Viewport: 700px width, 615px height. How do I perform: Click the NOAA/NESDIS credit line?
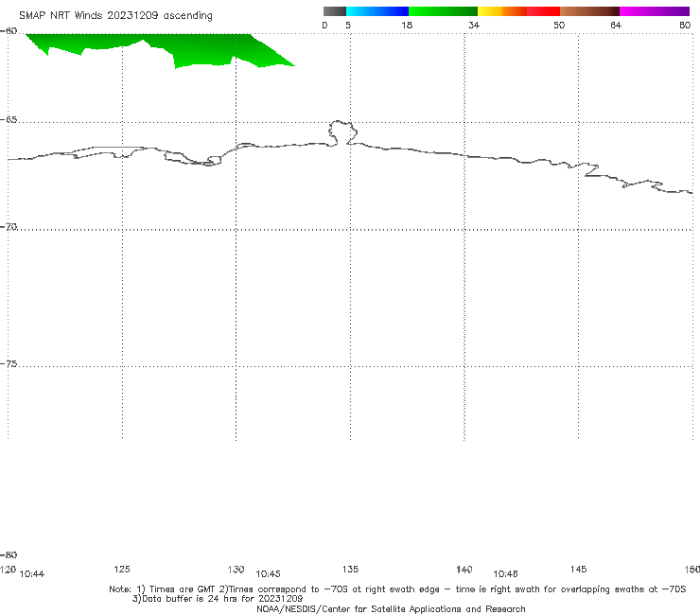pos(391,608)
